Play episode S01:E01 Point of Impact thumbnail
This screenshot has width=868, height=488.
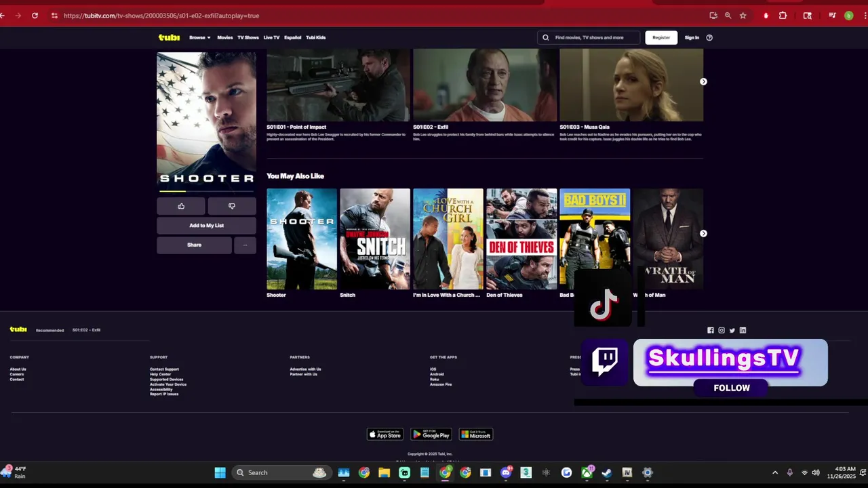pos(338,85)
